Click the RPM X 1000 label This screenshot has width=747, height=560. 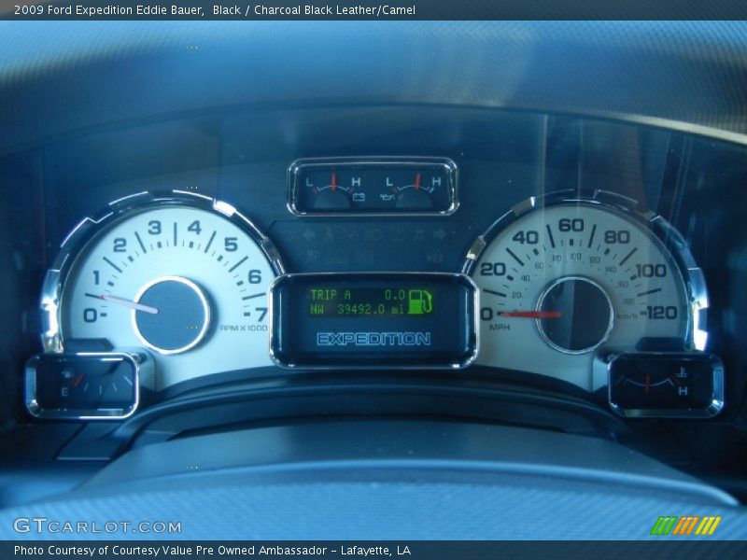pyautogui.click(x=244, y=328)
